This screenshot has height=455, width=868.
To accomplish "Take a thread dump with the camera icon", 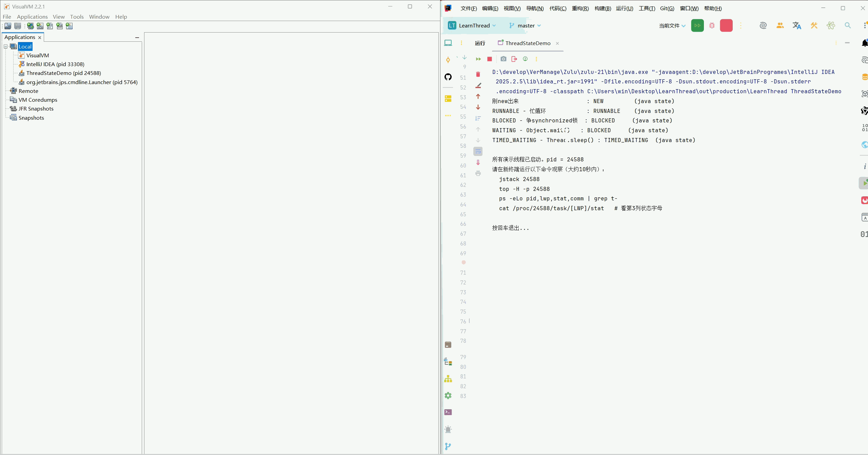I will pyautogui.click(x=503, y=59).
